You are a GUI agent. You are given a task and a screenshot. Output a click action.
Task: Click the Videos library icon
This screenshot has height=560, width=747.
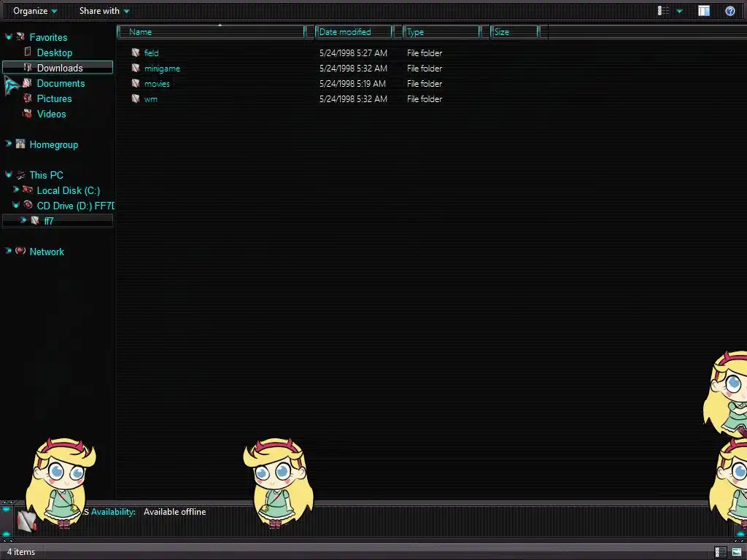click(28, 113)
